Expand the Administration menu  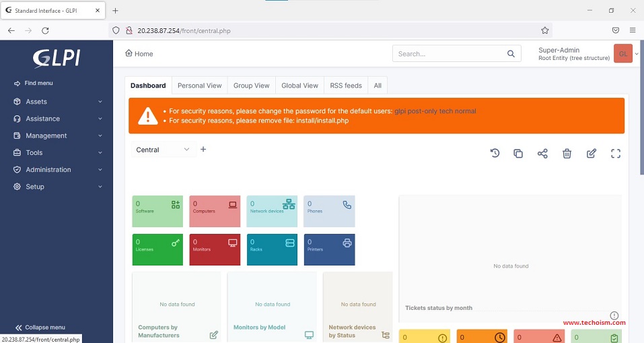57,169
